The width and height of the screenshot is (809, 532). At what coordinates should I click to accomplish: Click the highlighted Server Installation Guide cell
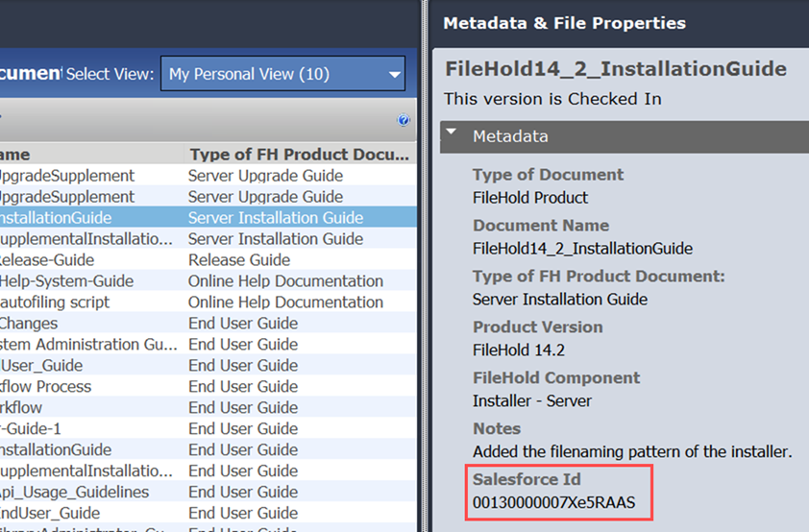pyautogui.click(x=276, y=218)
